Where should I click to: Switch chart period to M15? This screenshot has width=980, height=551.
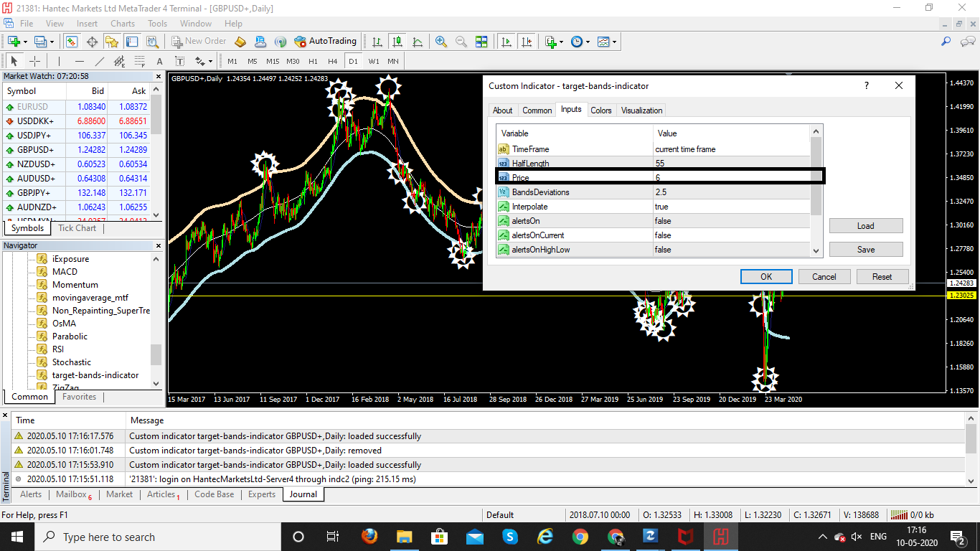pyautogui.click(x=273, y=61)
